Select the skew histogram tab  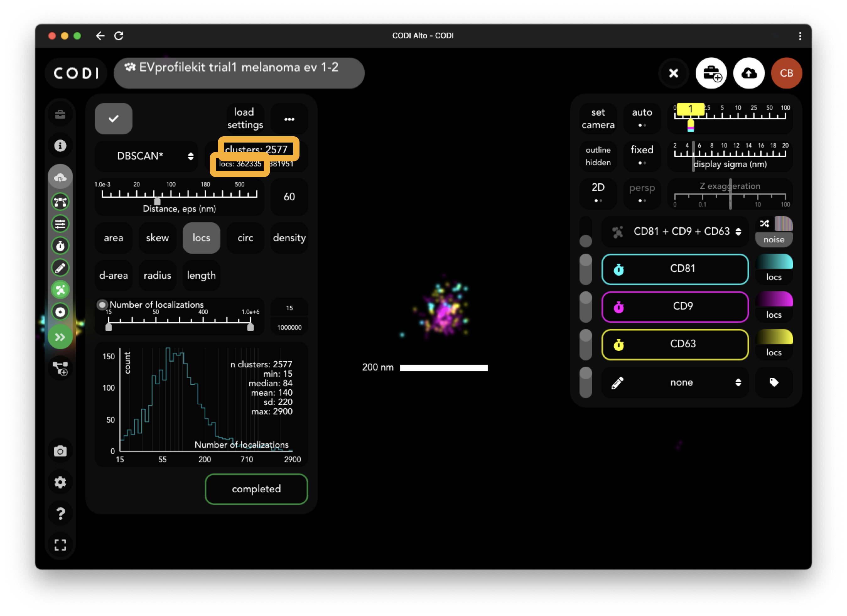tap(157, 238)
